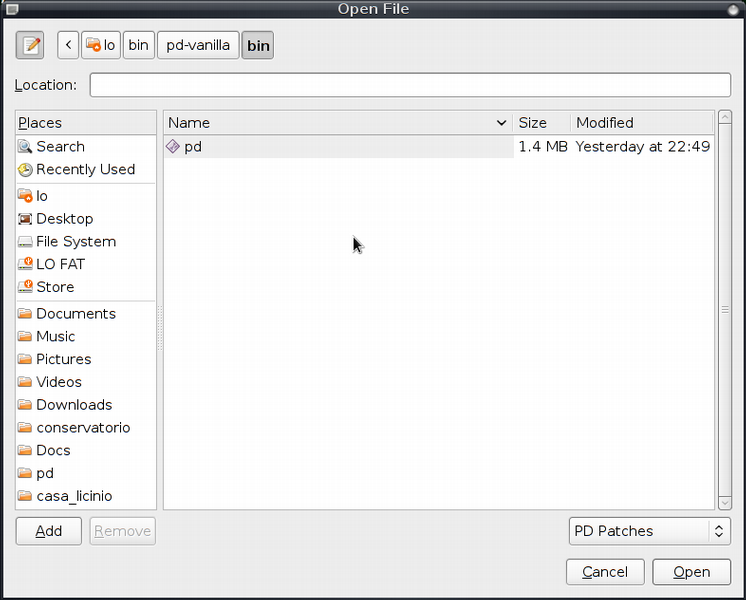Open the PD Patches file type dropdown
The width and height of the screenshot is (746, 600).
(649, 531)
